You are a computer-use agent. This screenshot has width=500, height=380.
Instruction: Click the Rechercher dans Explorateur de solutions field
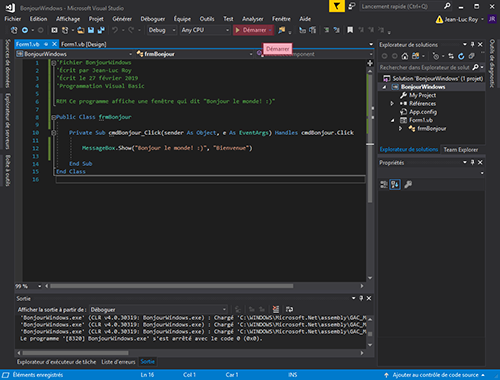coord(424,67)
